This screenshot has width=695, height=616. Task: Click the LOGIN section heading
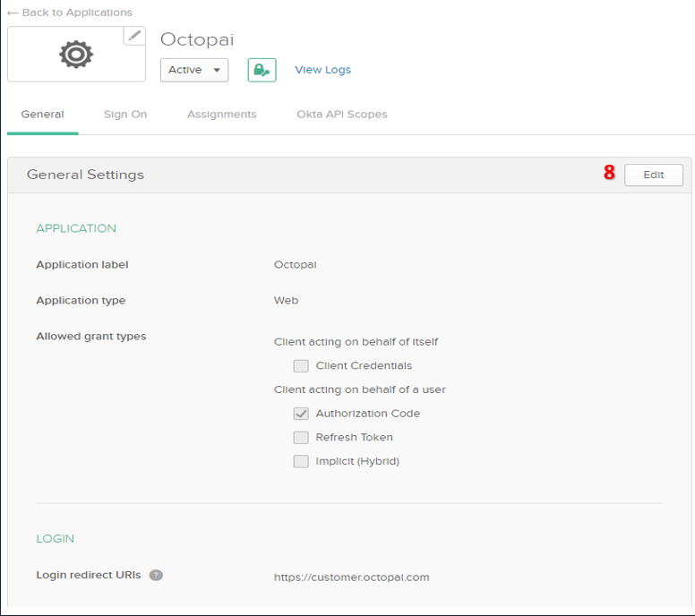click(56, 538)
